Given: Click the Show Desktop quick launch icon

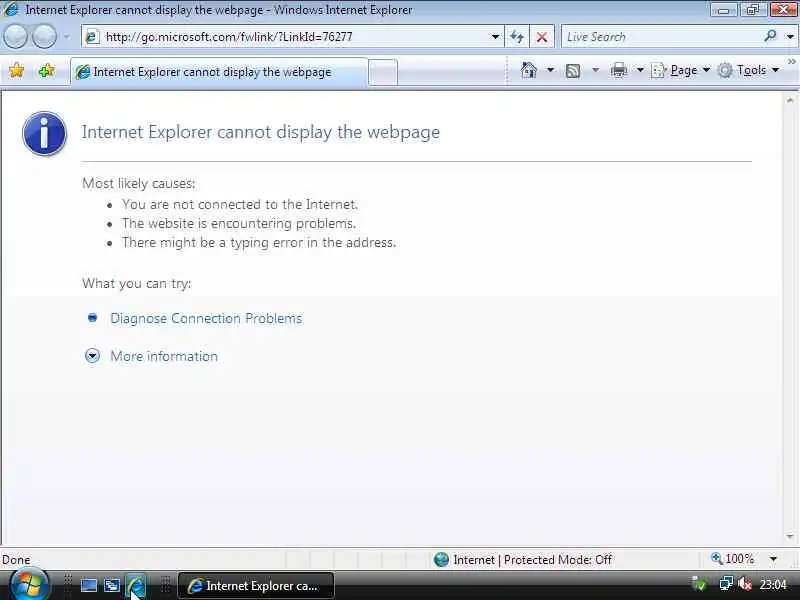Looking at the screenshot, I should (89, 586).
